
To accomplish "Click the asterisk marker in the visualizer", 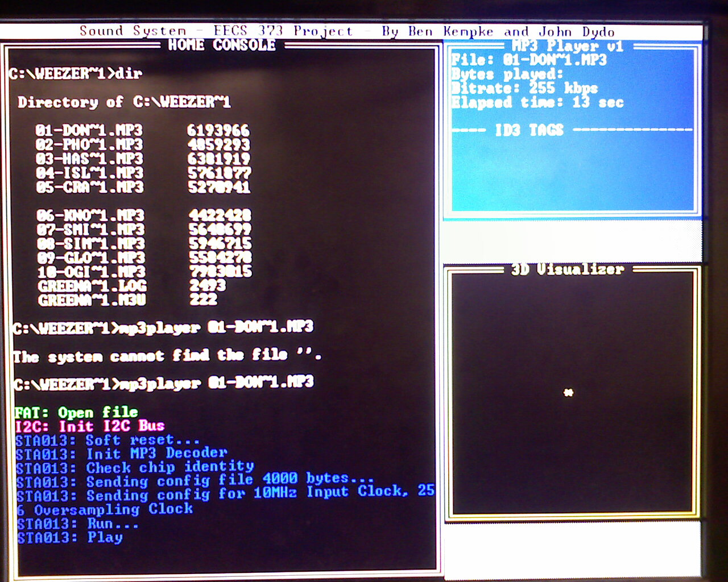I will click(x=568, y=392).
